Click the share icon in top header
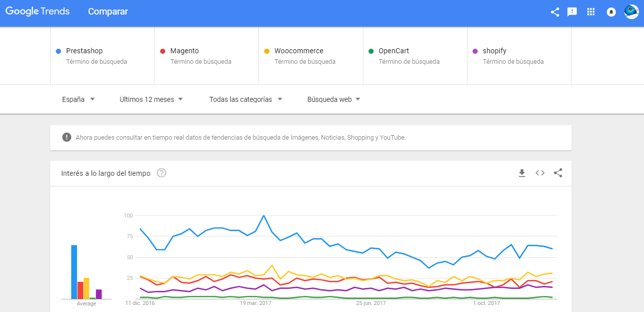The height and width of the screenshot is (312, 644). pyautogui.click(x=555, y=12)
